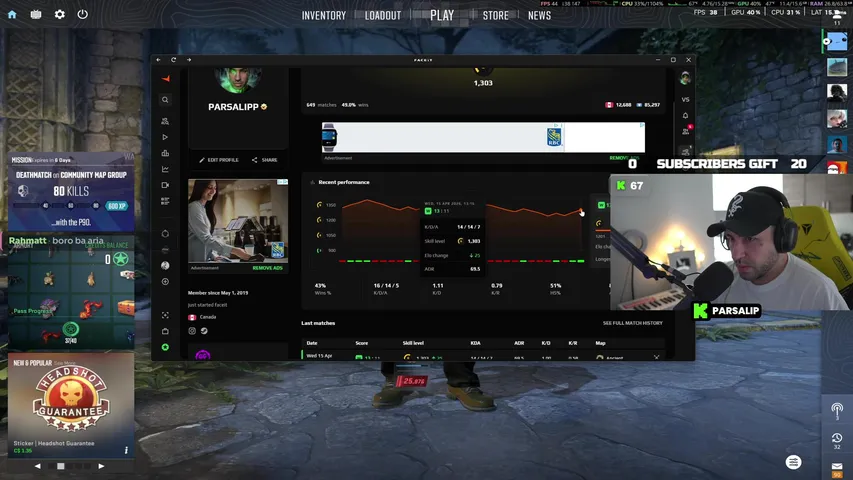Screen dimensions: 853x480
Task: Open FACEIT party finder icon
Action: [x=165, y=121]
